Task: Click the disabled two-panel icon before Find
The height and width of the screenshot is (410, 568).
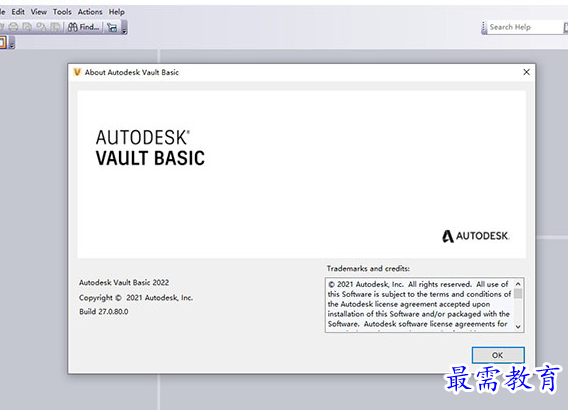Action: pyautogui.click(x=55, y=27)
